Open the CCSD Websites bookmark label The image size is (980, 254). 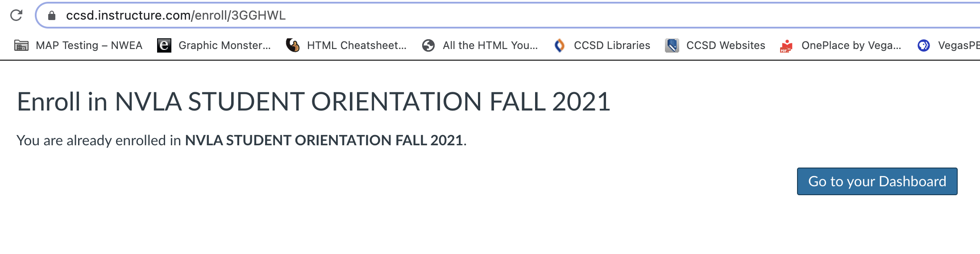[x=726, y=45]
